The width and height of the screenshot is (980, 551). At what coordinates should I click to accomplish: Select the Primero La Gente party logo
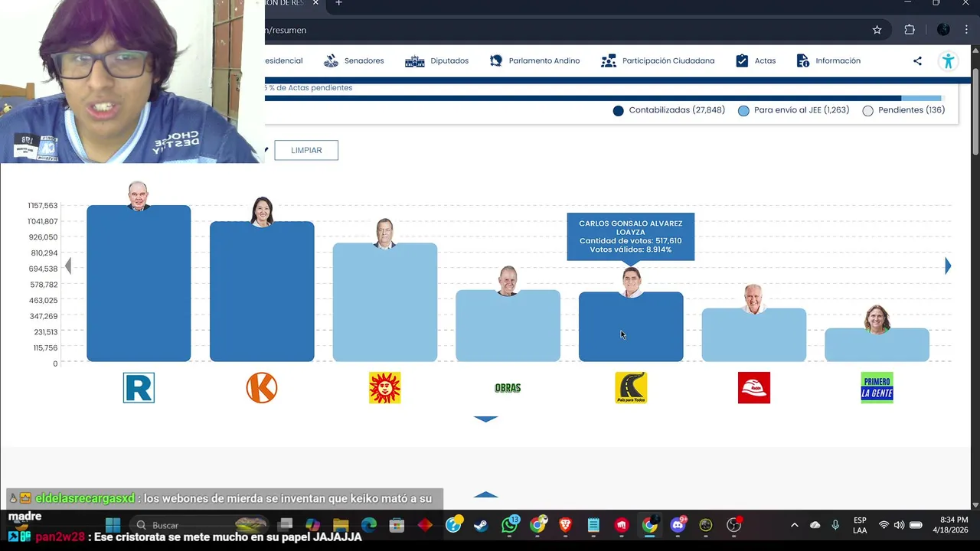pos(877,388)
